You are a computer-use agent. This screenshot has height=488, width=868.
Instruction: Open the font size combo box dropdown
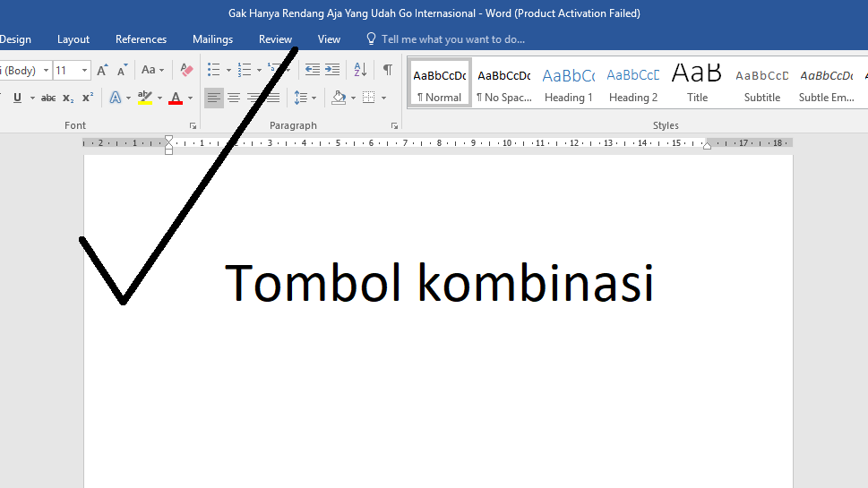pos(84,70)
